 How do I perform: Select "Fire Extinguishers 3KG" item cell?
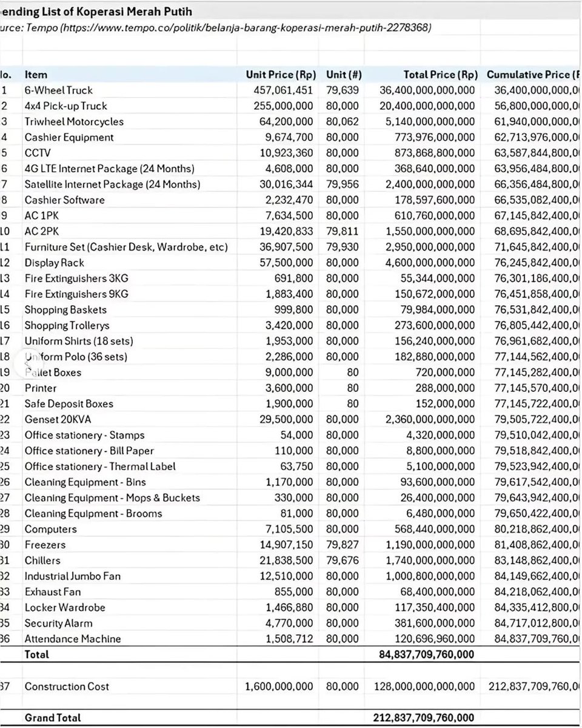(76, 278)
